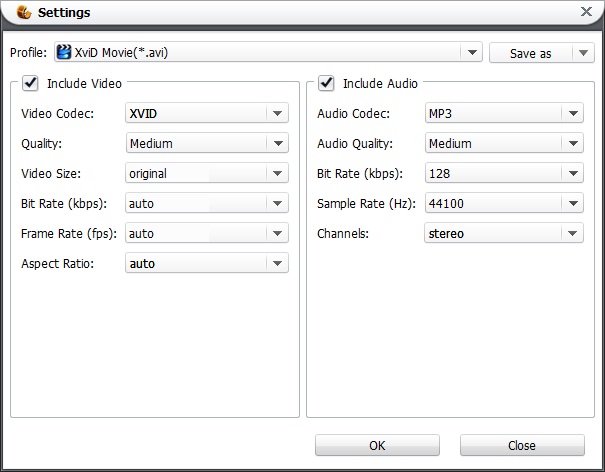Click the Include Video label text
The height and width of the screenshot is (472, 605).
pos(84,83)
